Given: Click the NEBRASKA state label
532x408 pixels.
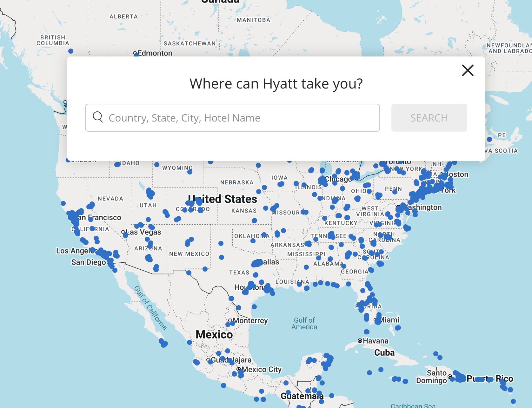Looking at the screenshot, I should click(x=237, y=182).
